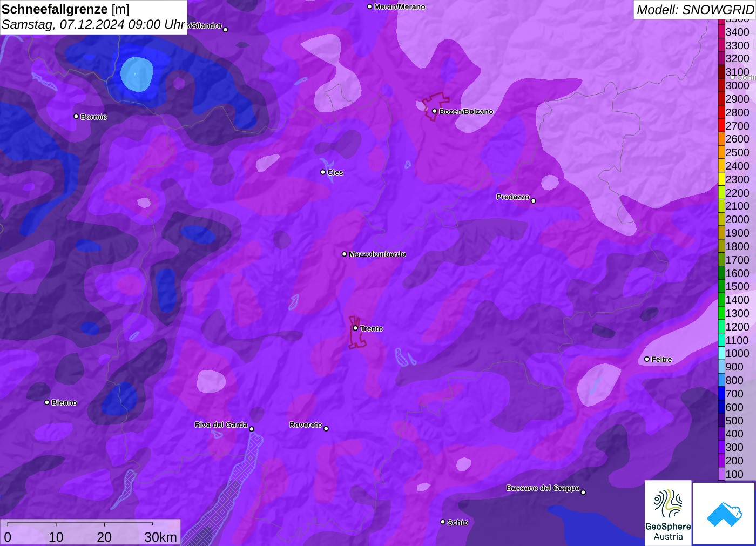Click the "20" scale bar label
Viewport: 756px width, 546px height.
(x=104, y=537)
